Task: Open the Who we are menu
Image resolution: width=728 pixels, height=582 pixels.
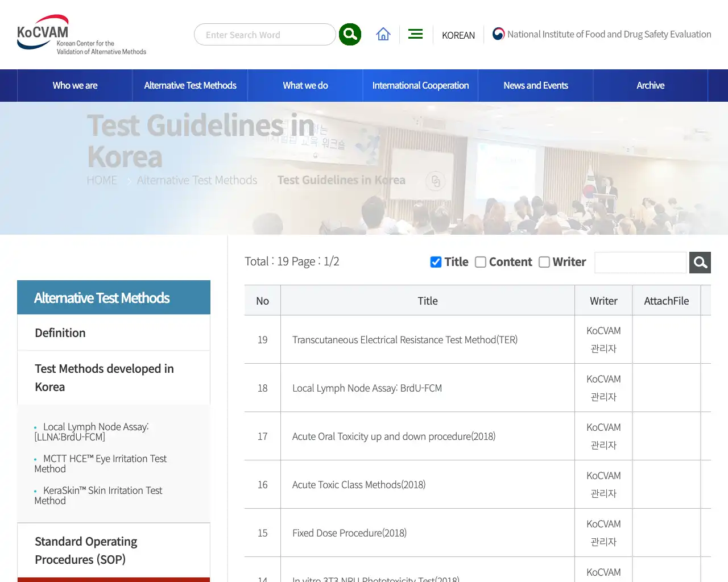Action: coord(75,85)
